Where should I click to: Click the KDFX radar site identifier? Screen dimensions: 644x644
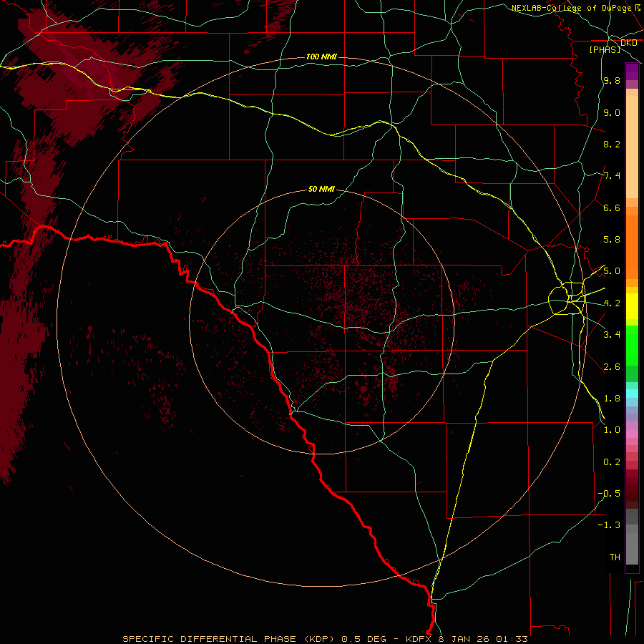click(x=420, y=639)
